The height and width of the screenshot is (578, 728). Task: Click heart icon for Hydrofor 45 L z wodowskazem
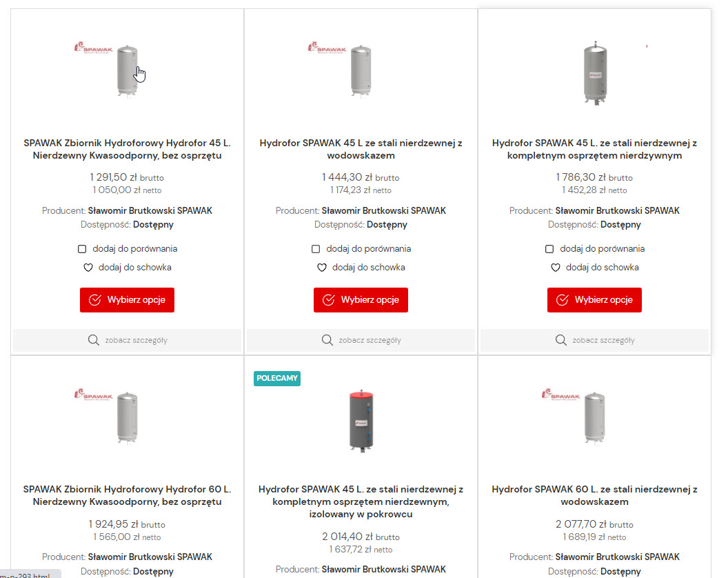click(321, 268)
